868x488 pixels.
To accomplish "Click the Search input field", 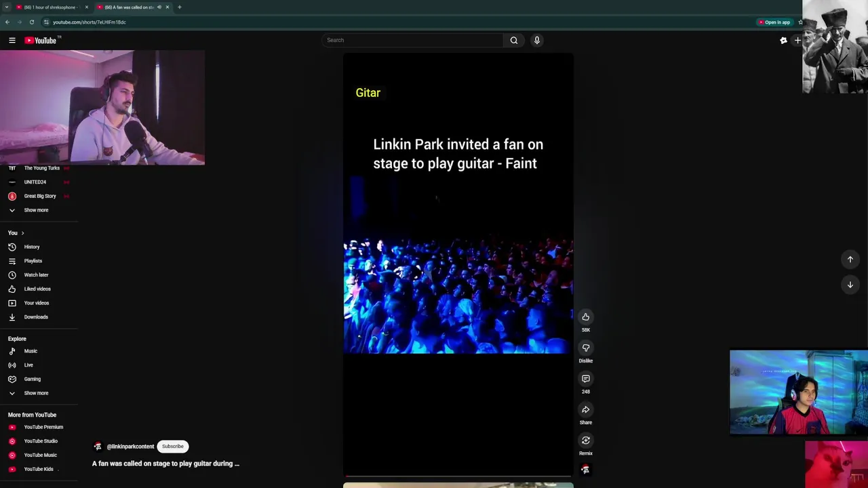I will [412, 40].
